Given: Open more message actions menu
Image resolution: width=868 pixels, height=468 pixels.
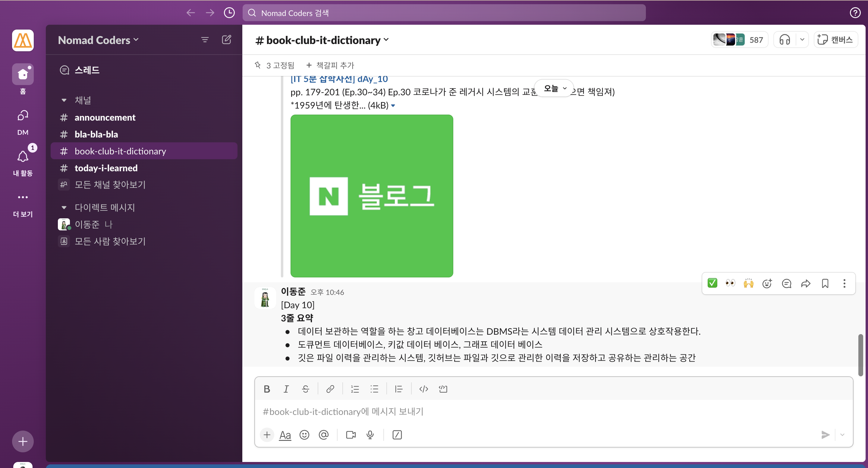Looking at the screenshot, I should pos(844,283).
